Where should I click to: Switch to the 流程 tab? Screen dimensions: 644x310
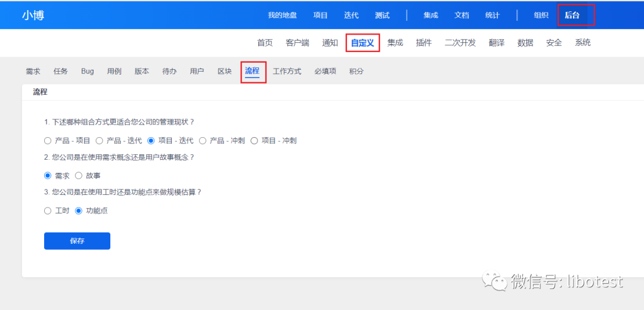pyautogui.click(x=252, y=71)
